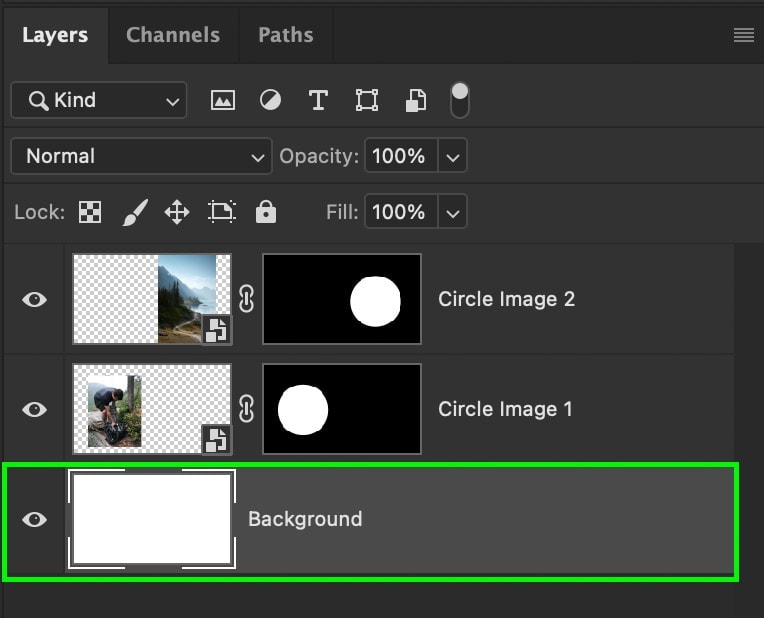Select Circle Image 2 layer mask thumbnail
This screenshot has height=618, width=764.
(x=342, y=299)
